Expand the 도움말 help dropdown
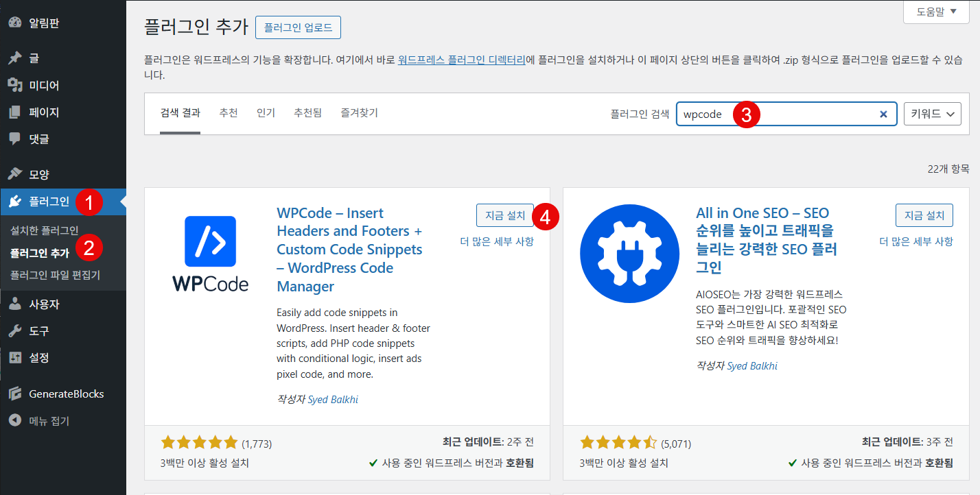 (x=936, y=12)
